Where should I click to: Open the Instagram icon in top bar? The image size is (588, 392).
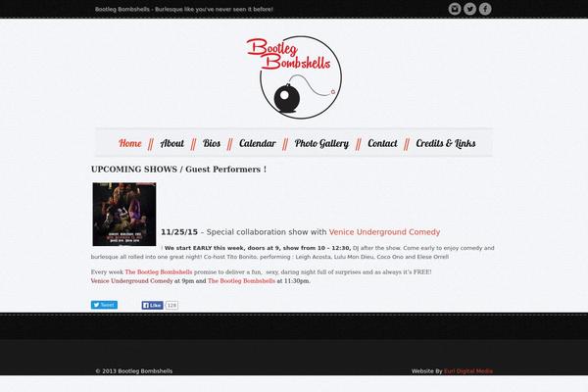pyautogui.click(x=455, y=9)
